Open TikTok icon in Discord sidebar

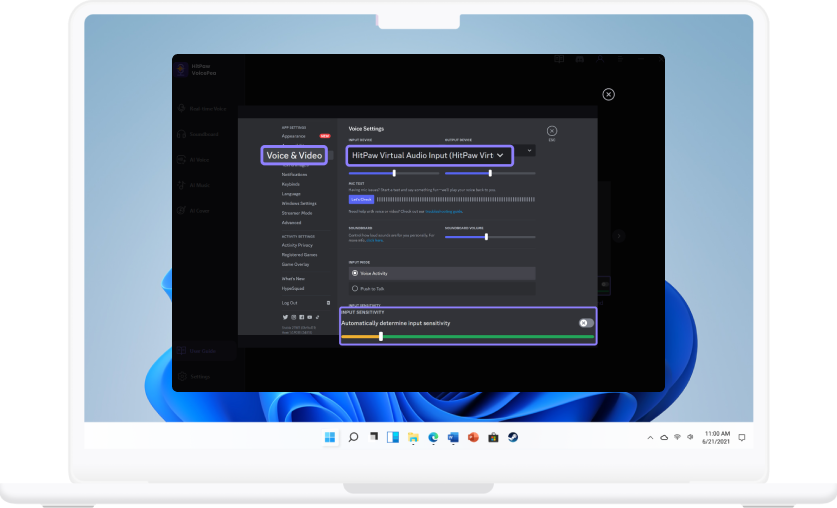317,317
